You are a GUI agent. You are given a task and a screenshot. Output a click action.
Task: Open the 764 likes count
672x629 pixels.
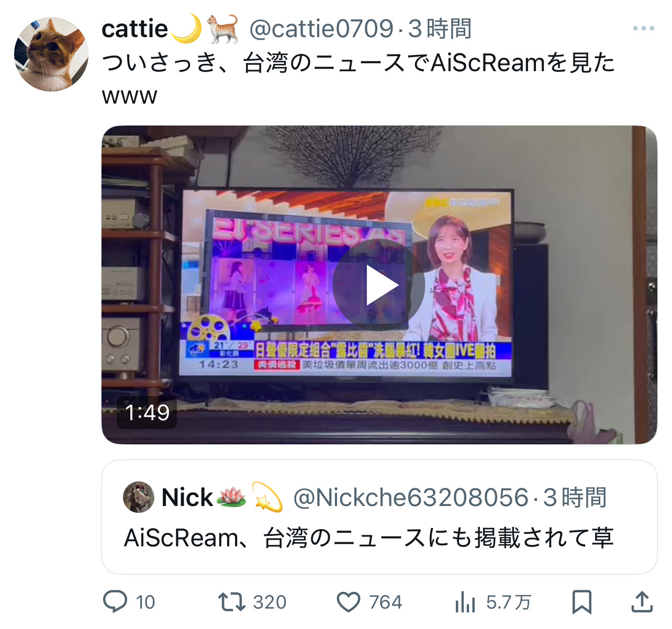click(386, 602)
